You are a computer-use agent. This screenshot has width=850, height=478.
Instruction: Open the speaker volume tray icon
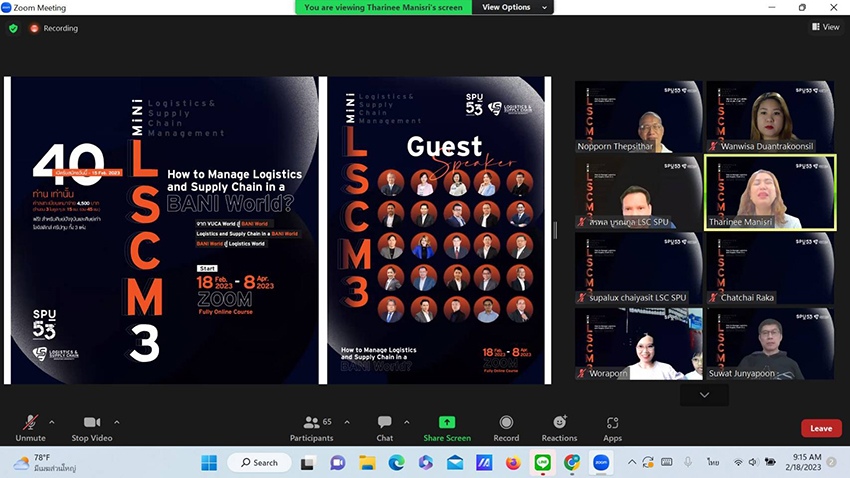point(753,462)
